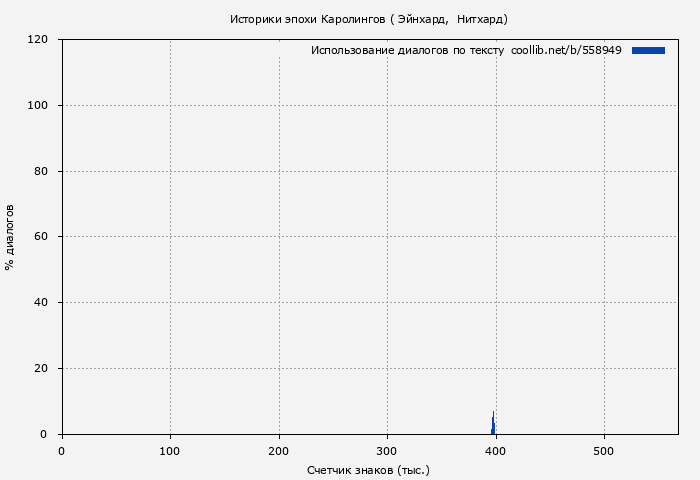The height and width of the screenshot is (480, 700).
Task: Click the x-axis tick label 400
Action: 495,451
